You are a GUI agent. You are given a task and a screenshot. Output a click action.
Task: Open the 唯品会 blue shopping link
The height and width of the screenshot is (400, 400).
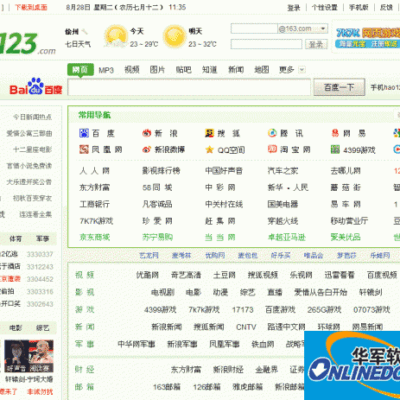313,255
